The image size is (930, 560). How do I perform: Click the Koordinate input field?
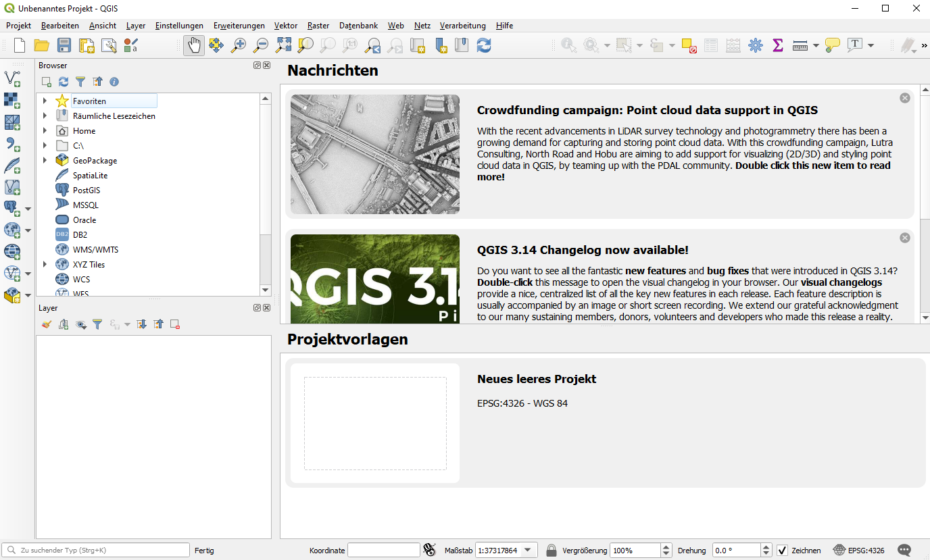coord(384,550)
